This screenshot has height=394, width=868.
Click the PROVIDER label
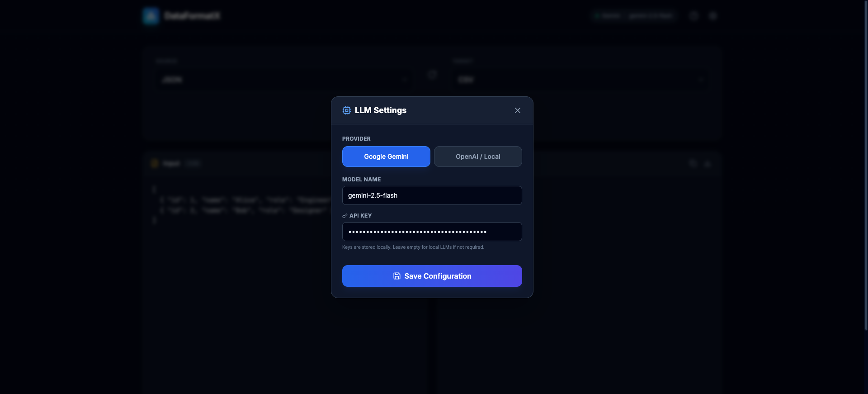pos(356,139)
